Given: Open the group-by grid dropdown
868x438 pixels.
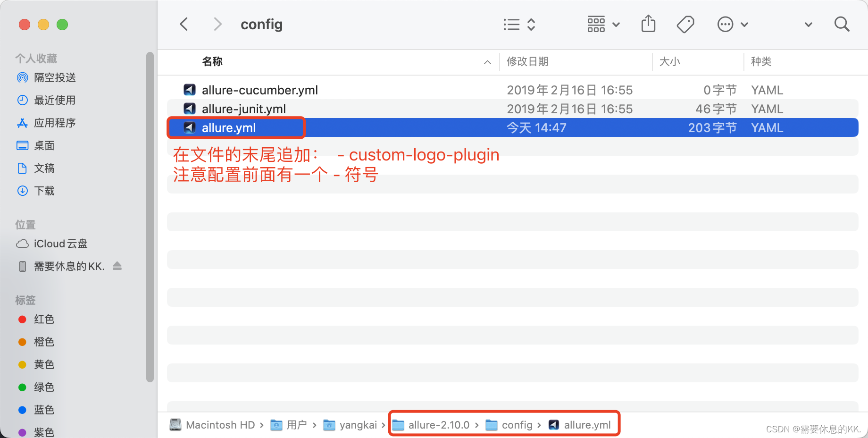Looking at the screenshot, I should click(603, 25).
